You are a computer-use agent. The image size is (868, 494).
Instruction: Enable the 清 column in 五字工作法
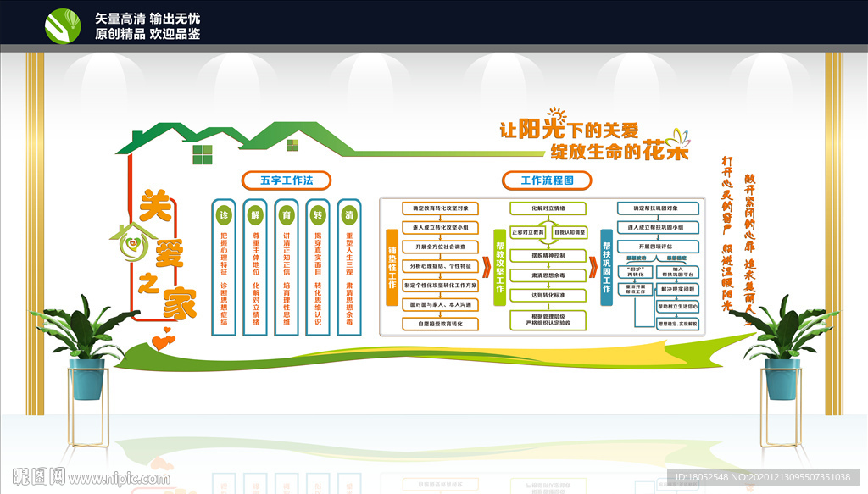click(349, 214)
